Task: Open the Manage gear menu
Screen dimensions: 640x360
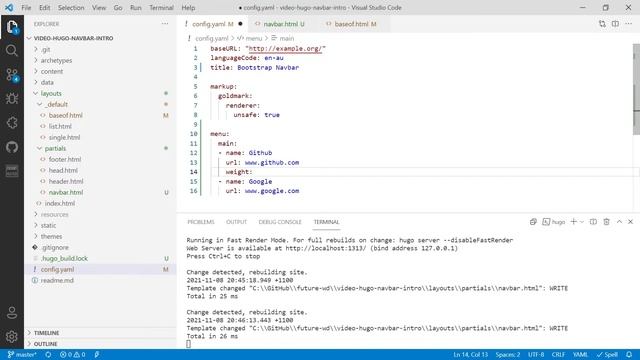Action: [x=12, y=336]
